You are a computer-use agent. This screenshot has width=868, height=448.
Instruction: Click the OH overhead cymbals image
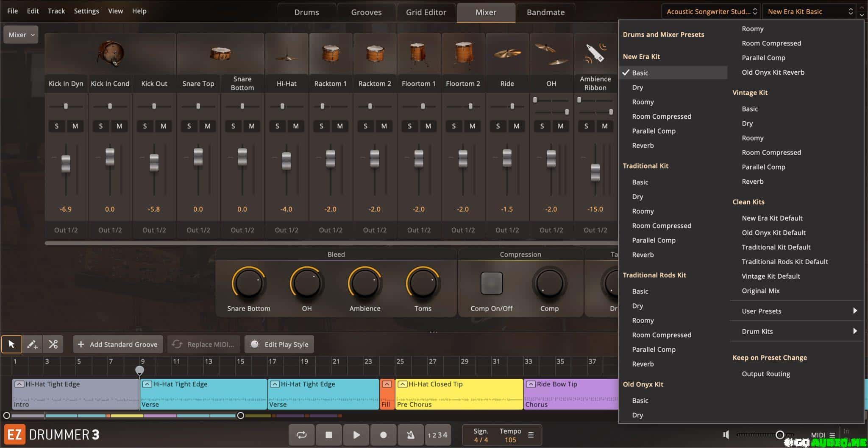551,54
